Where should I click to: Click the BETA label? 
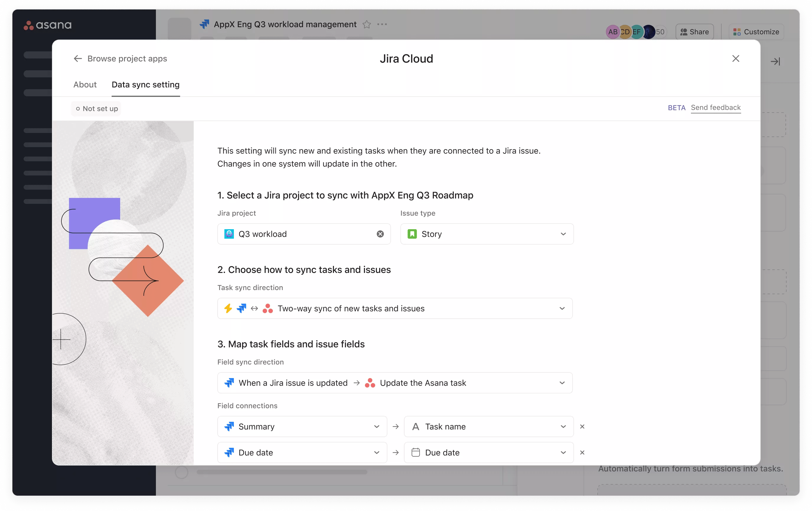(676, 108)
